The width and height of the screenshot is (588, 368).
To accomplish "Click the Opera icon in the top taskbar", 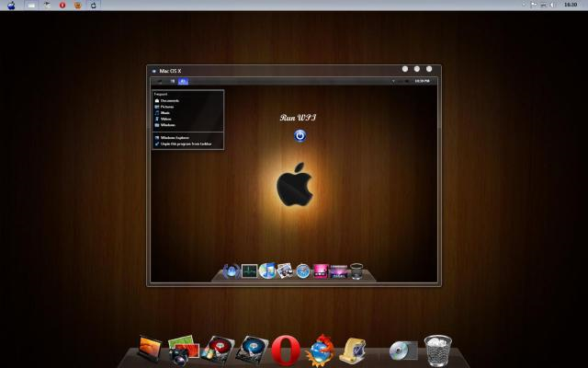I will [62, 6].
